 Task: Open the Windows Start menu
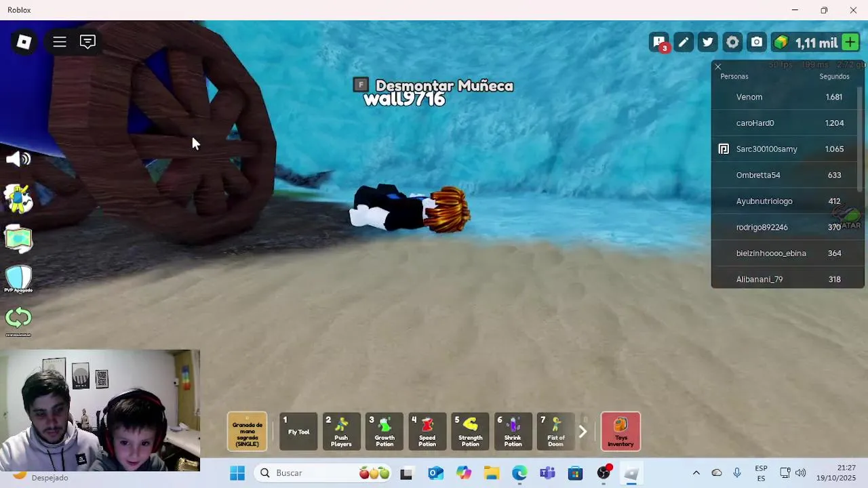click(237, 473)
